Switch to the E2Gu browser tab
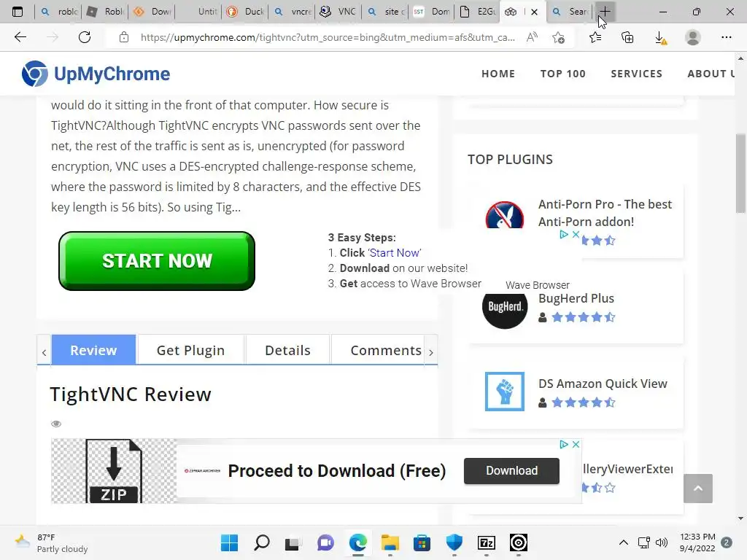The height and width of the screenshot is (560, 747). (x=479, y=12)
